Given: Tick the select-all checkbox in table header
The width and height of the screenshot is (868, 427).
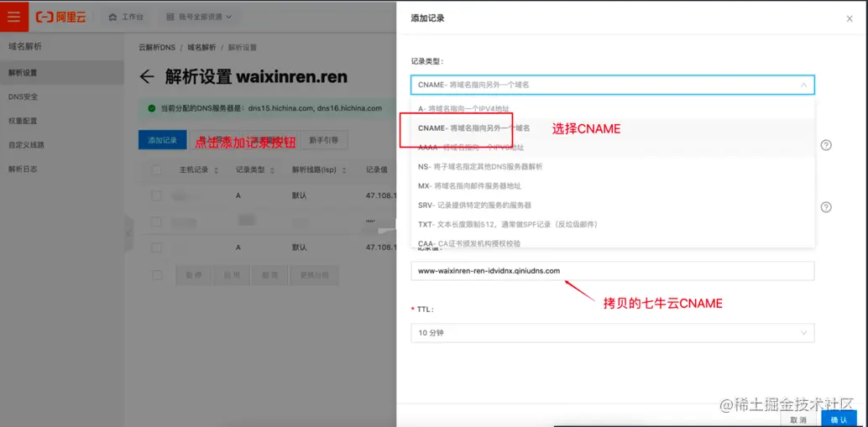Looking at the screenshot, I should point(157,169).
